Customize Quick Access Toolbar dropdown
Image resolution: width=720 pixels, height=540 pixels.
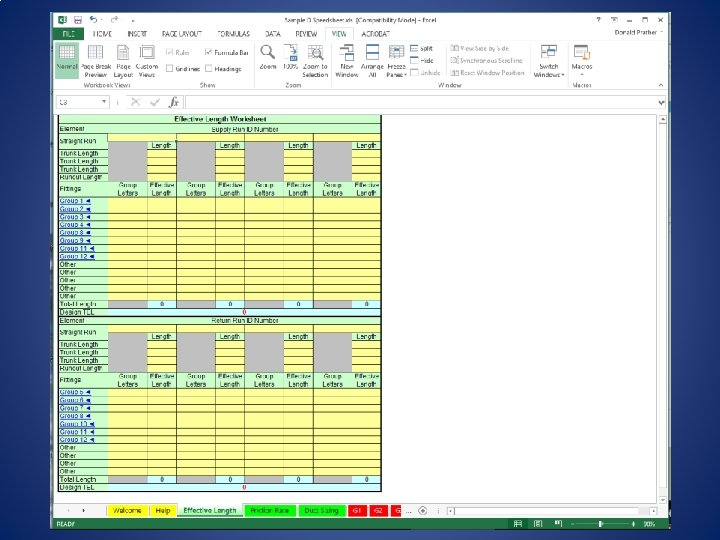coord(133,20)
